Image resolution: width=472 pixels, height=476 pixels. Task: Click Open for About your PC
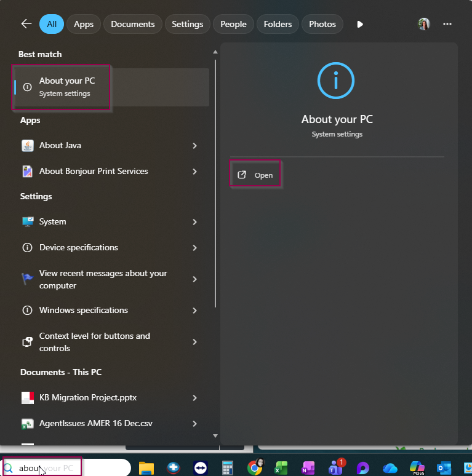pos(256,175)
